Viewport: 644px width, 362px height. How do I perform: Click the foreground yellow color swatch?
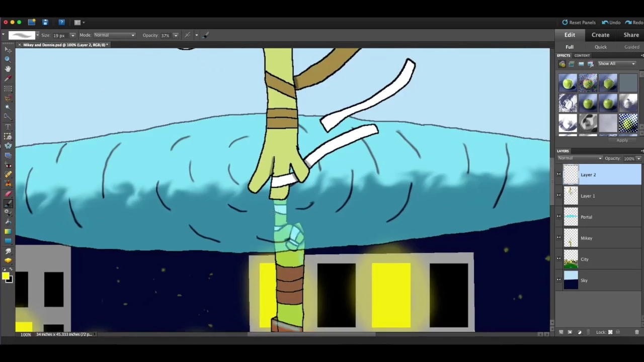(x=6, y=276)
